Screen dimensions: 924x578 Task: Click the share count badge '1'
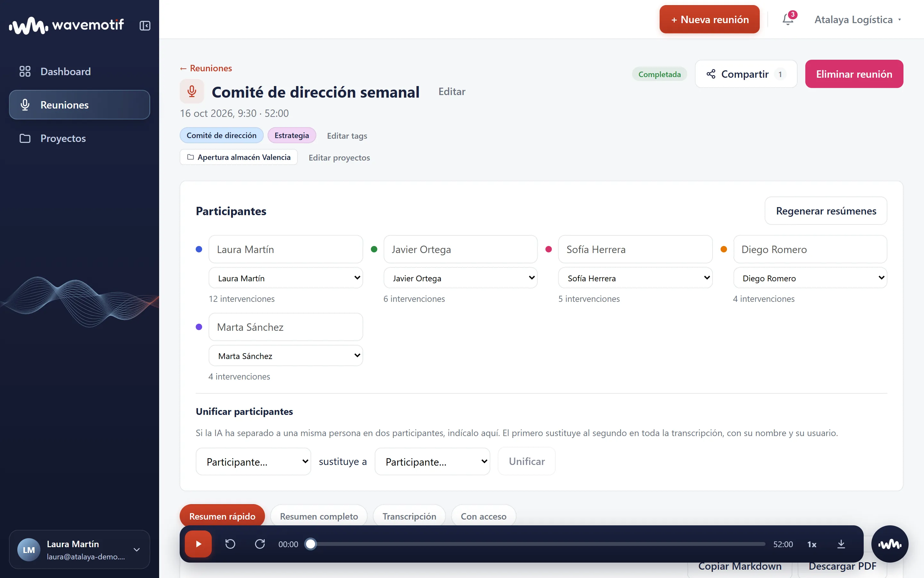(780, 74)
